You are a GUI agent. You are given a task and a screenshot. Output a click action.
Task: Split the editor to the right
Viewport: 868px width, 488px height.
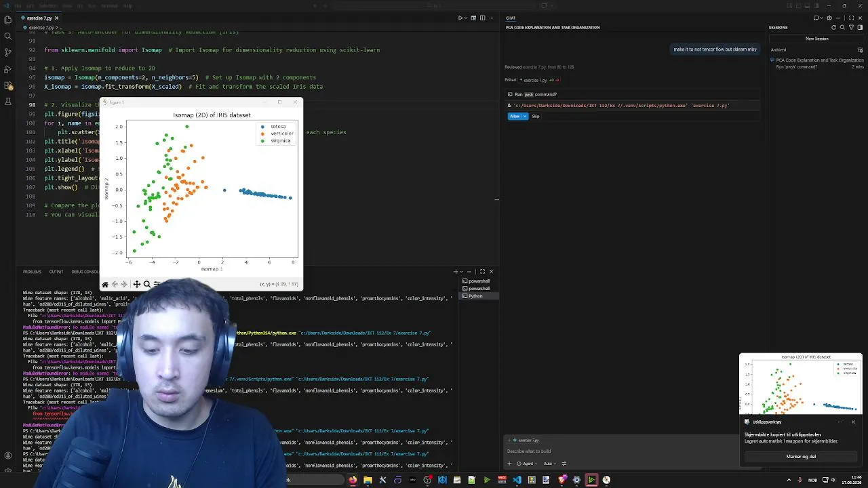click(482, 18)
